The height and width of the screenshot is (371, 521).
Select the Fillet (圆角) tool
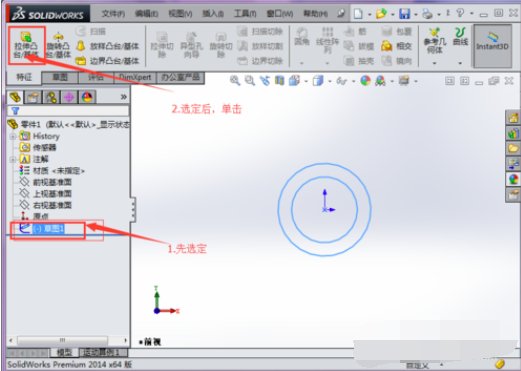(x=302, y=37)
